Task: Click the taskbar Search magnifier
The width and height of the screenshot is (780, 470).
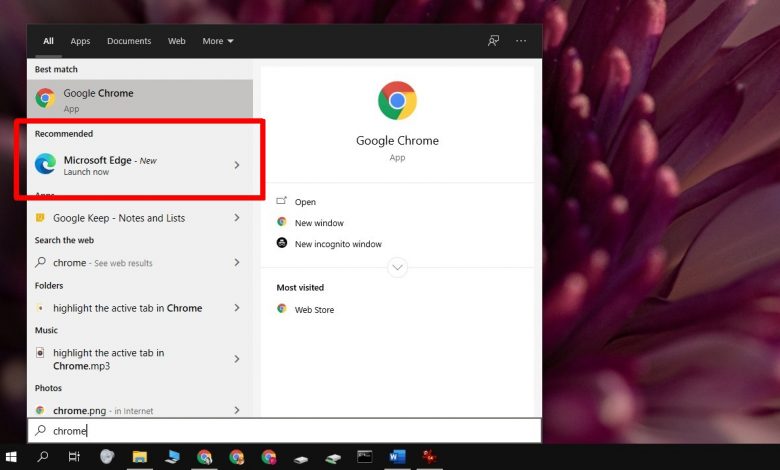Action: click(x=43, y=457)
